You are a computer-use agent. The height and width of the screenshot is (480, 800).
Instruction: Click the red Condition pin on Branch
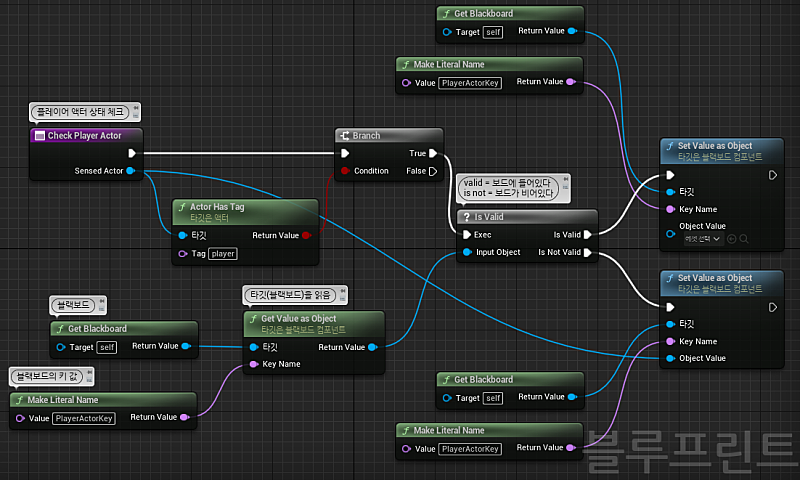point(344,171)
